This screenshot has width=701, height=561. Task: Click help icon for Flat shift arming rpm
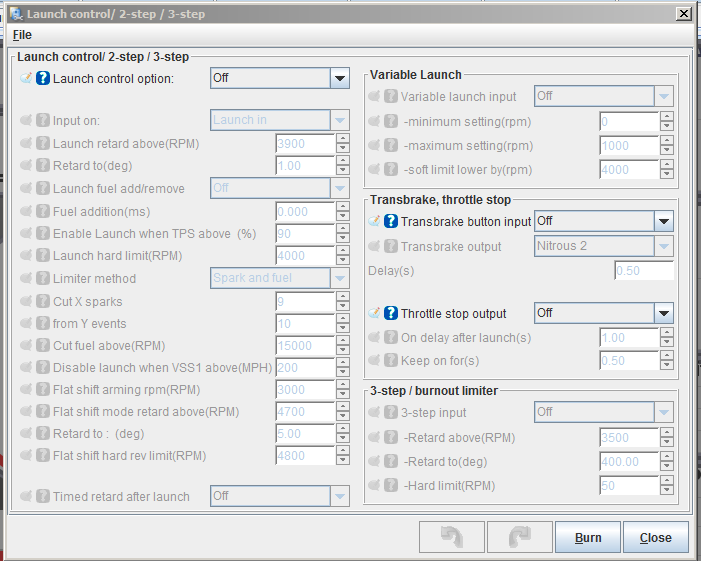coord(43,389)
